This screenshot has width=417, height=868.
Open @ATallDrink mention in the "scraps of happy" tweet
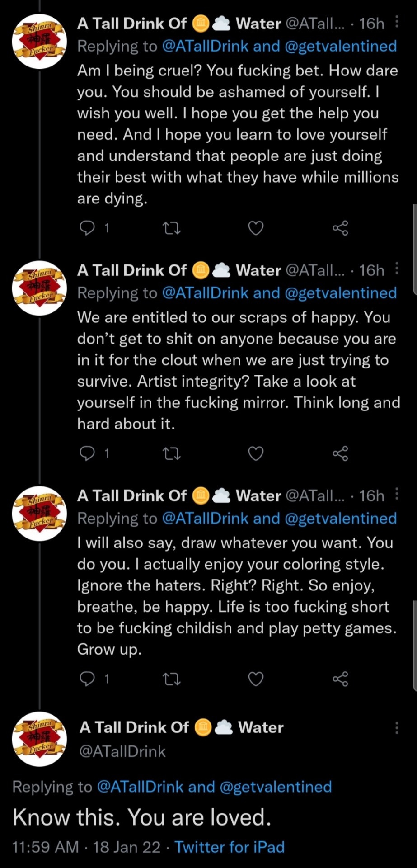pos(205,293)
